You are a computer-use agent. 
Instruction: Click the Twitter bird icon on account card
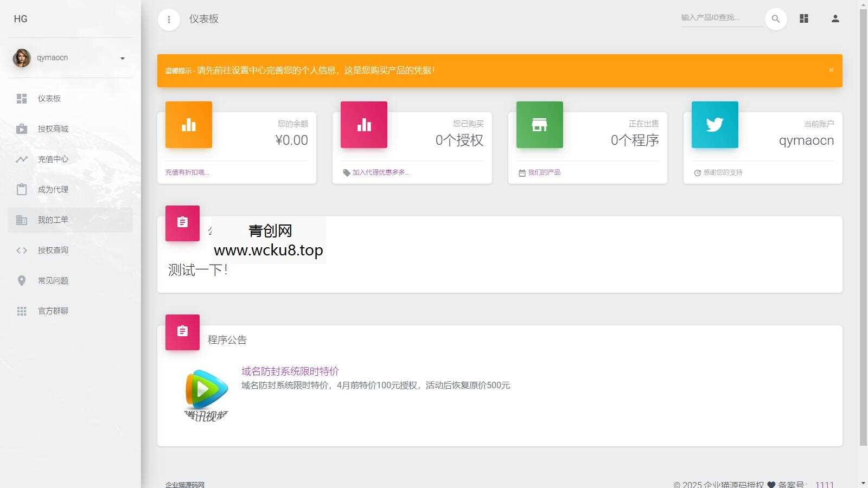[x=714, y=125]
